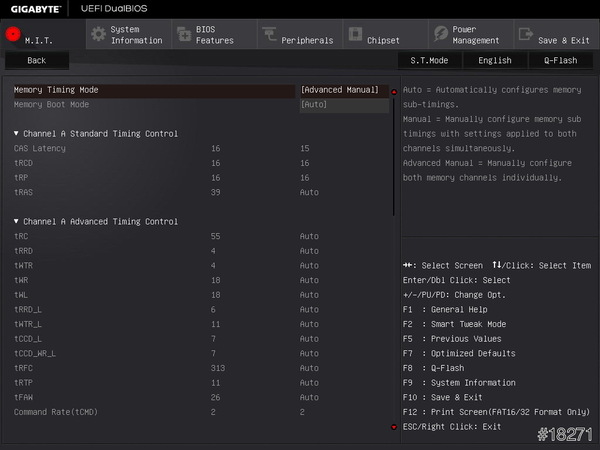The image size is (600, 450).
Task: Click the Chipset chip icon
Action: [355, 34]
